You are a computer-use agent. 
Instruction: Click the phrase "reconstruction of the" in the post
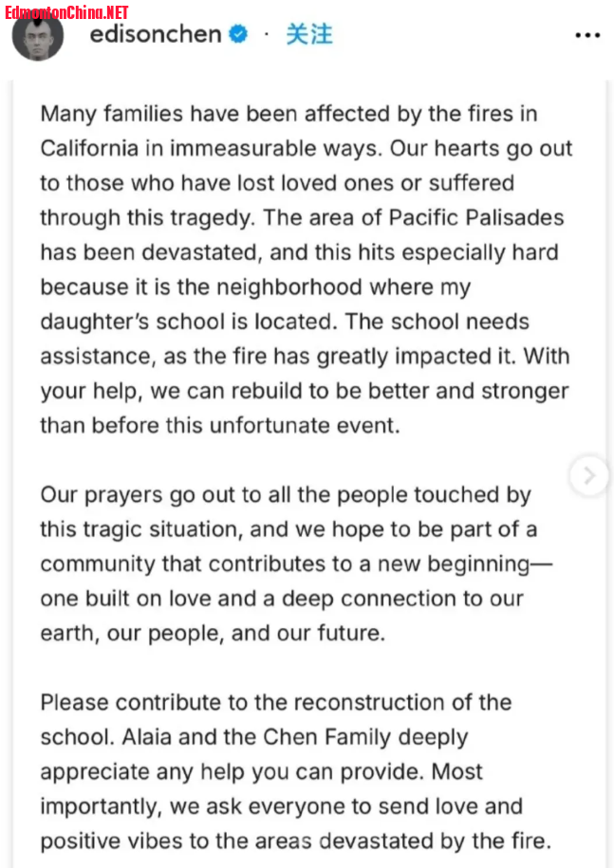tap(402, 702)
